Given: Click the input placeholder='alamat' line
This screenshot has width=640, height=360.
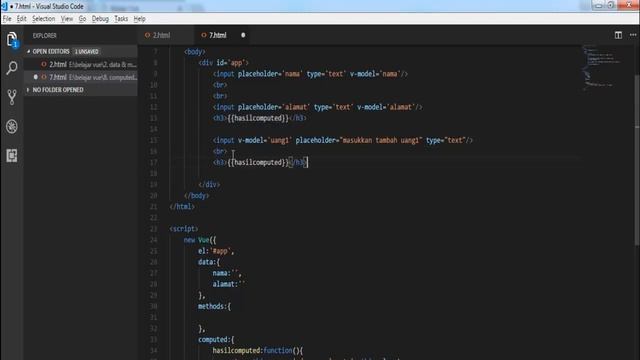Looking at the screenshot, I should [x=318, y=107].
